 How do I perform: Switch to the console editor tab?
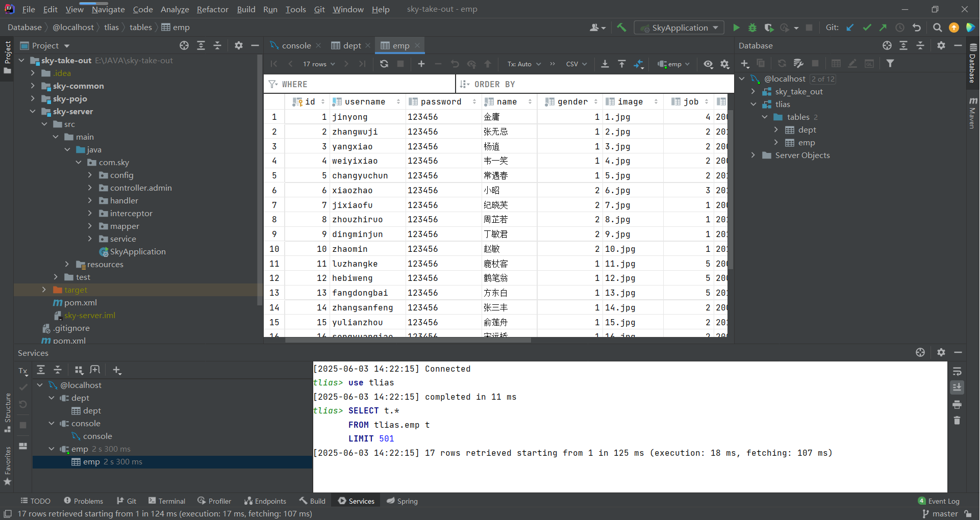296,45
